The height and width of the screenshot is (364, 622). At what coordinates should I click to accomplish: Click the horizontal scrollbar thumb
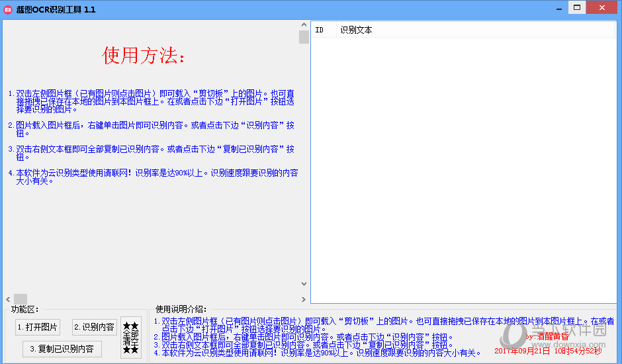point(21,299)
